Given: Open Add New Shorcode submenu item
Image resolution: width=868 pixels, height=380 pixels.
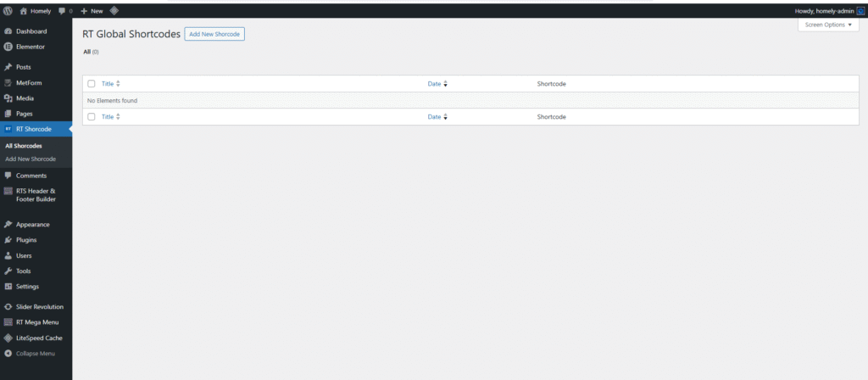Looking at the screenshot, I should coord(31,159).
